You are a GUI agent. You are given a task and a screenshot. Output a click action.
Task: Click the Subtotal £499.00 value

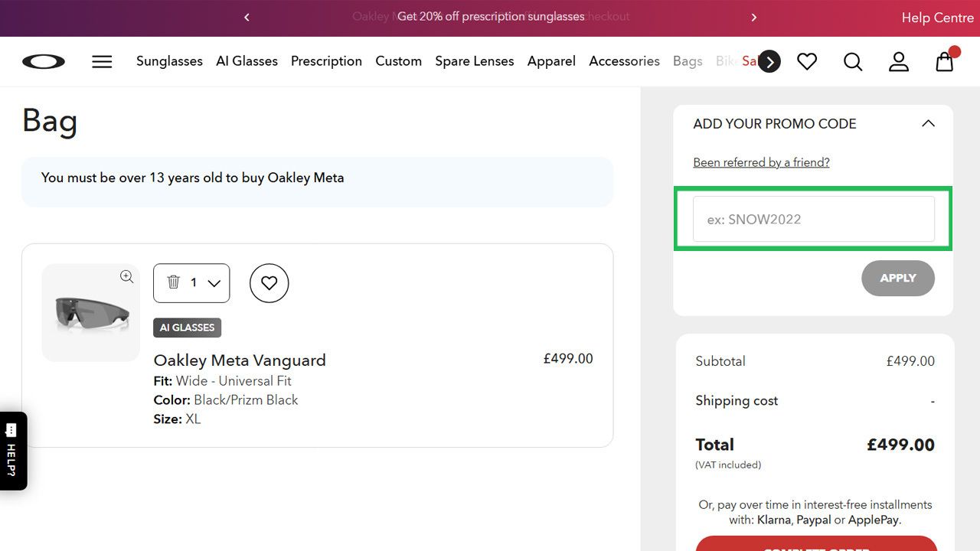click(910, 361)
